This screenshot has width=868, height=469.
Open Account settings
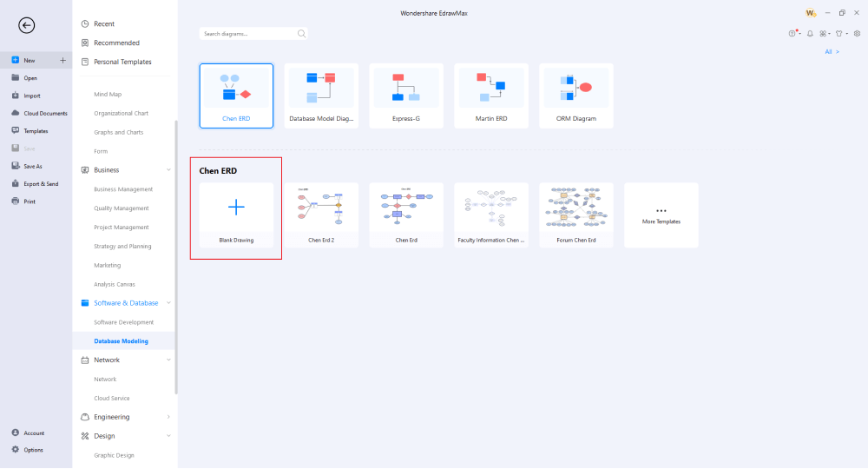(x=36, y=433)
